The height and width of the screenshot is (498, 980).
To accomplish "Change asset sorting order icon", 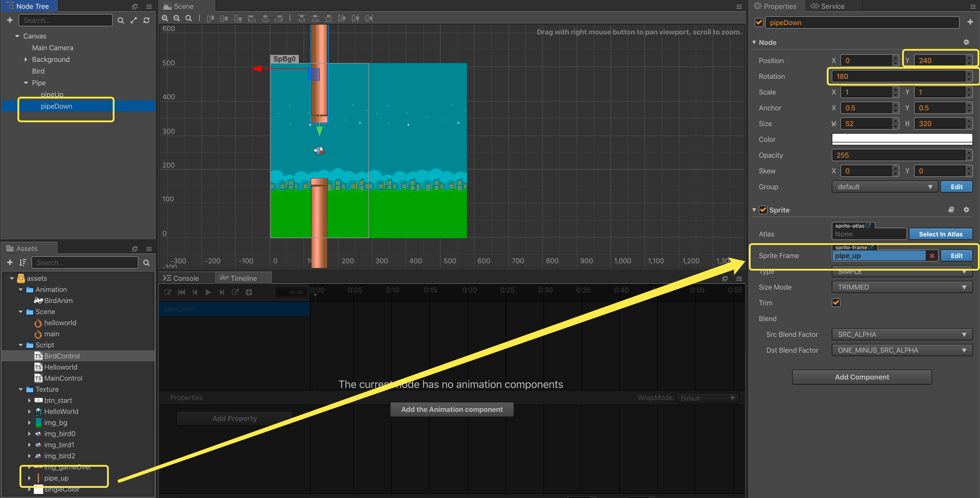I will coord(22,262).
